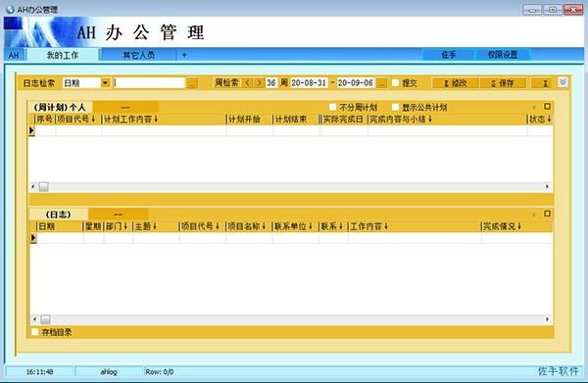Select the (日志) panel tab
Image resolution: width=588 pixels, height=383 pixels.
click(59, 215)
